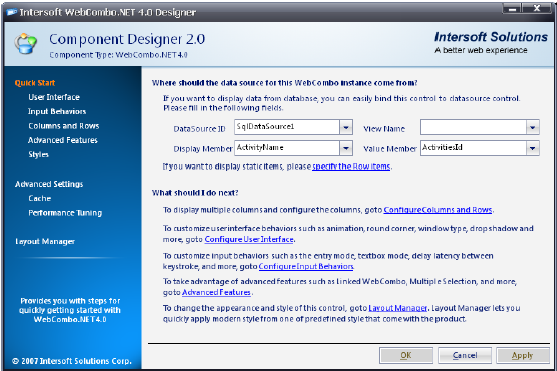Select Advanced Settings in the sidebar

[49, 184]
